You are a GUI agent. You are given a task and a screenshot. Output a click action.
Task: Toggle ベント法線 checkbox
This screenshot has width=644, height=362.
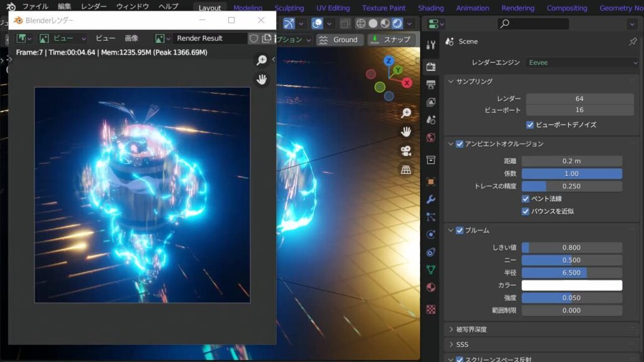pyautogui.click(x=525, y=199)
